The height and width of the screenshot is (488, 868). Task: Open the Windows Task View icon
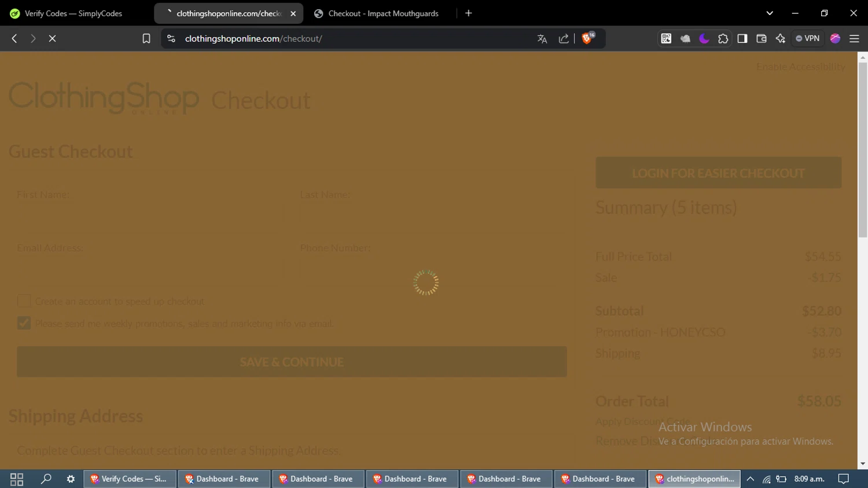point(17,479)
